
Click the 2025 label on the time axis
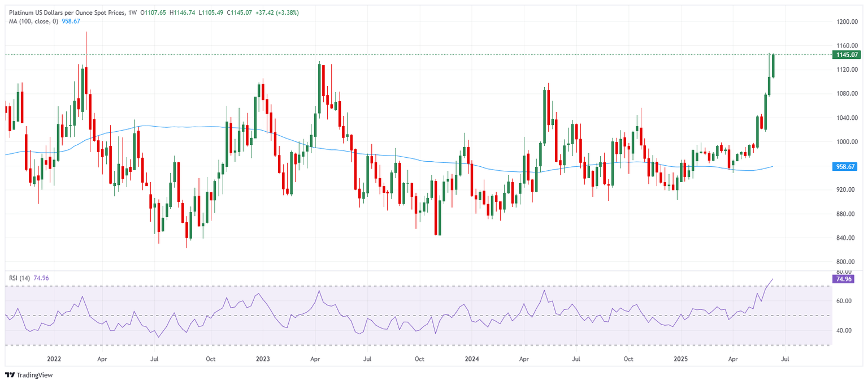click(680, 359)
